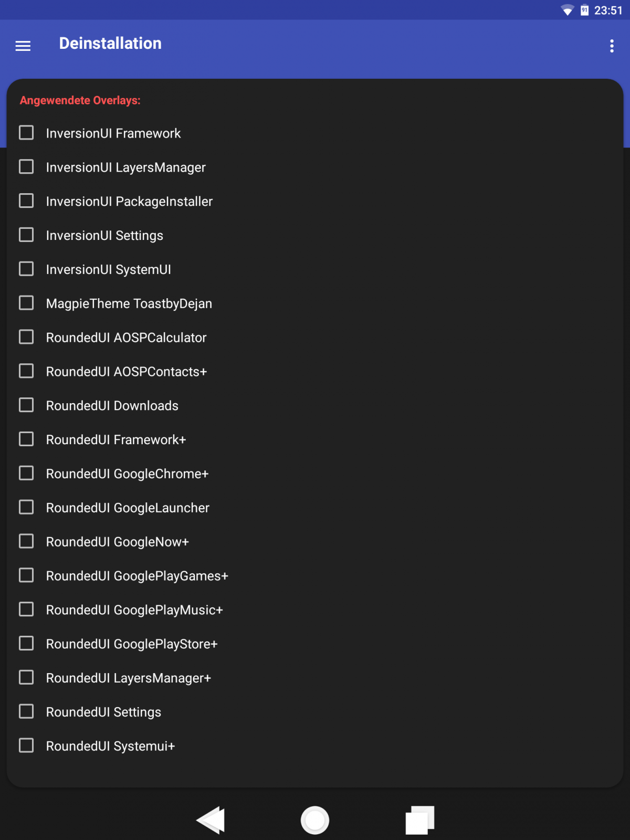
Task: Tap the clock in the status bar
Action: click(608, 10)
